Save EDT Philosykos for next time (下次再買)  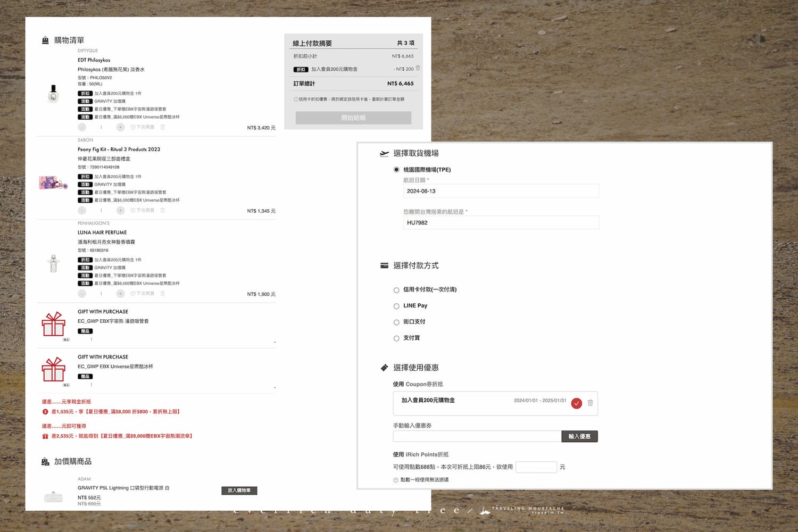pyautogui.click(x=143, y=127)
